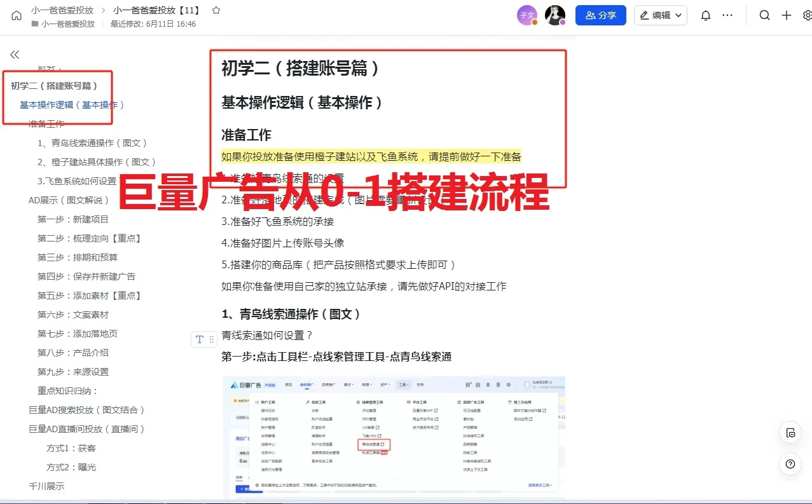The width and height of the screenshot is (812, 504).
Task: Click document heading 基本操作逻辑（基本操作）
Action: [x=303, y=102]
